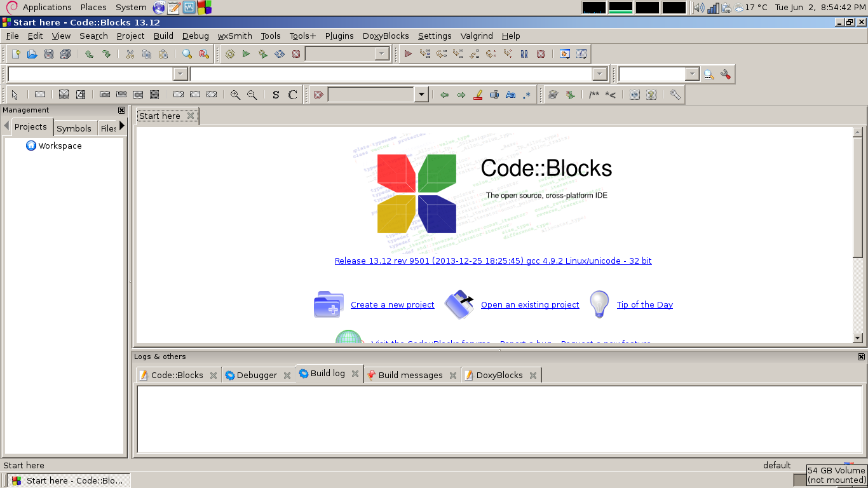The height and width of the screenshot is (488, 868).
Task: Expand the incremental search history dropdown
Action: (x=421, y=95)
